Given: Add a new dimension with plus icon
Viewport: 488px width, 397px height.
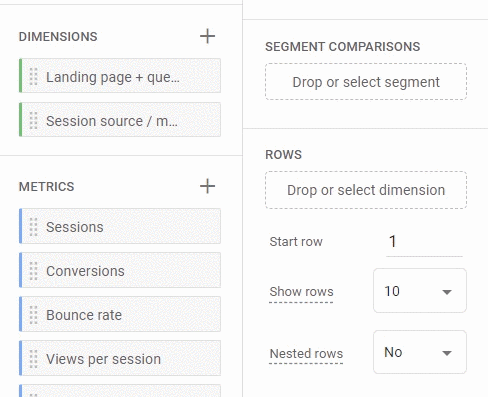Looking at the screenshot, I should tap(207, 36).
